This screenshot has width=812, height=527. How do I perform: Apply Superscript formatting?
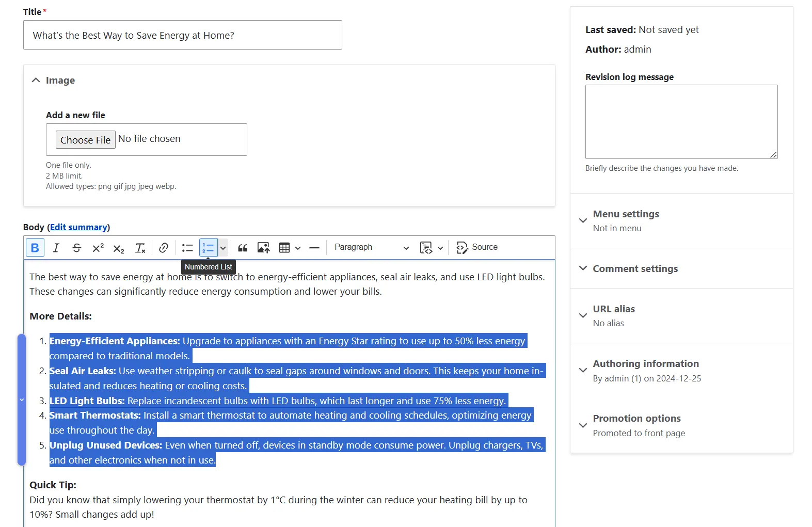(98, 248)
